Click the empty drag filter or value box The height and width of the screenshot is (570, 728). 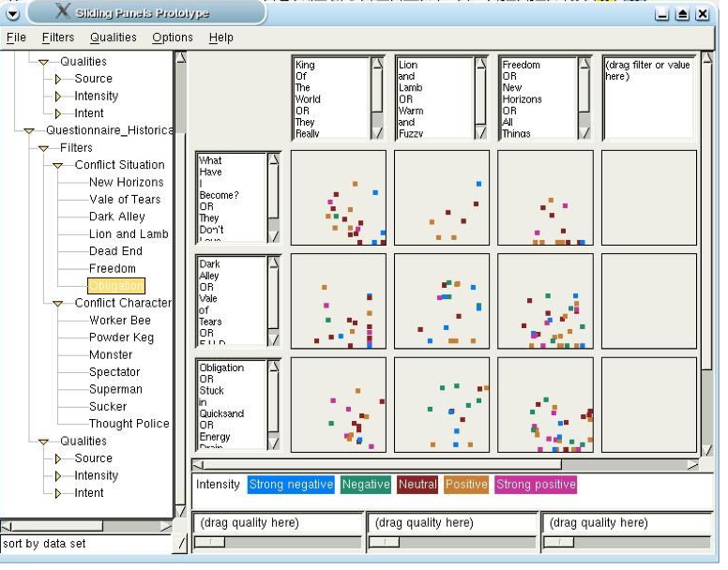pyautogui.click(x=647, y=97)
